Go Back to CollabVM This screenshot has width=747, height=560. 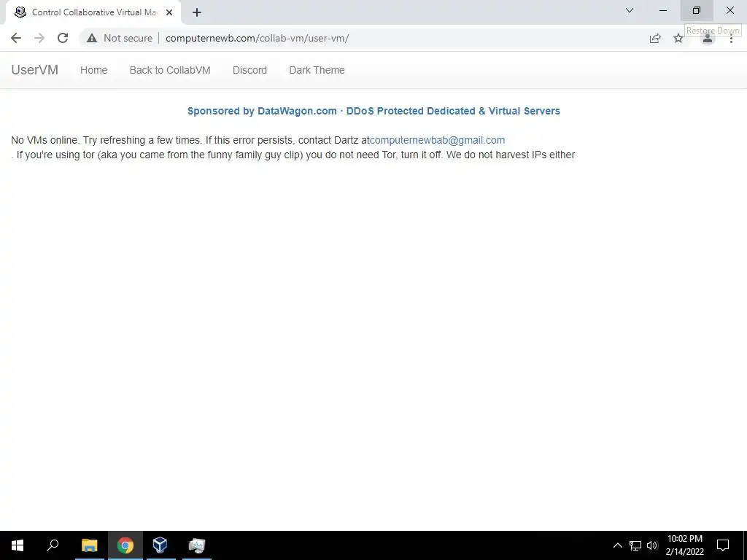click(x=170, y=70)
